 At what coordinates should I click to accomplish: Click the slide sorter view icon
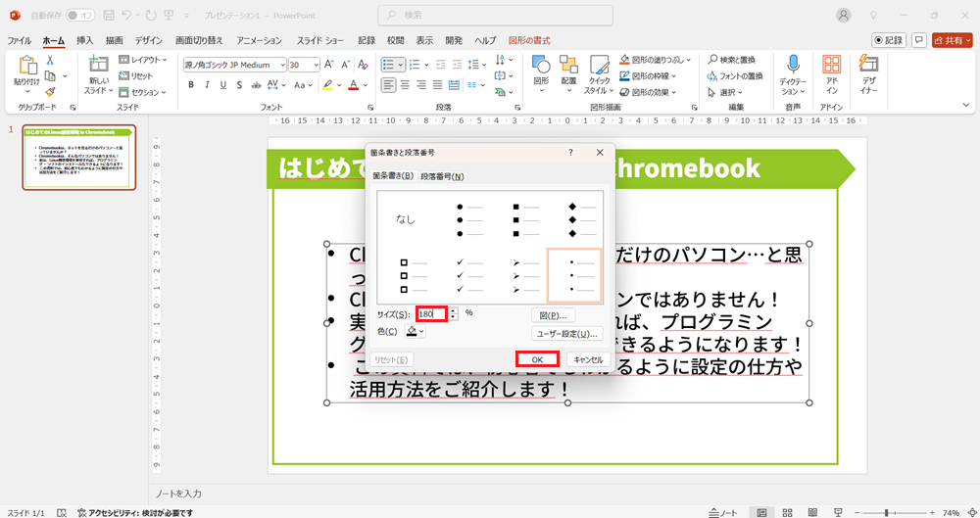tap(788, 512)
